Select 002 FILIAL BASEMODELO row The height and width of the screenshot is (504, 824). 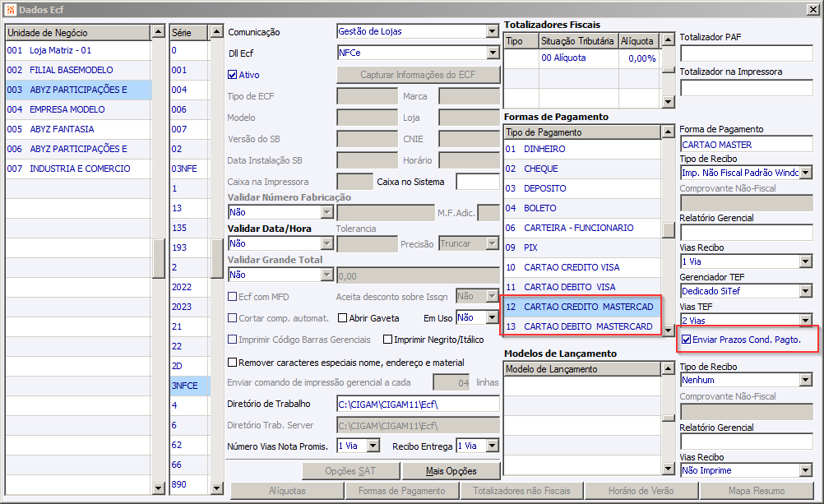click(78, 70)
